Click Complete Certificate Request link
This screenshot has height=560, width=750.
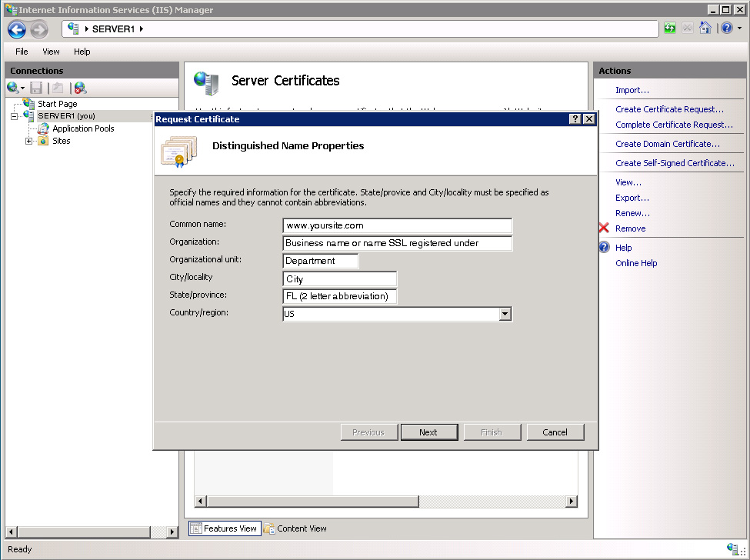[x=674, y=125]
